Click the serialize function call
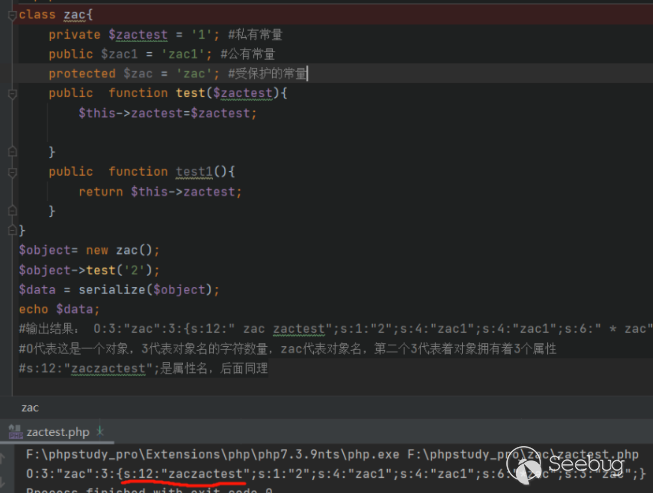 pos(112,290)
